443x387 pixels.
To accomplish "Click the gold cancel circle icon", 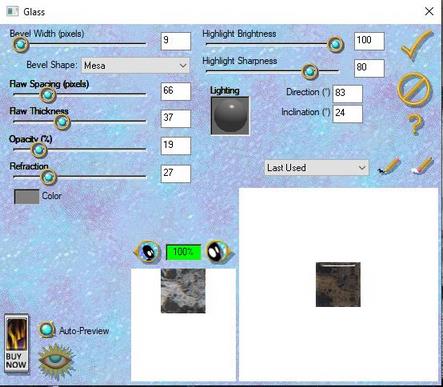I will (x=414, y=89).
